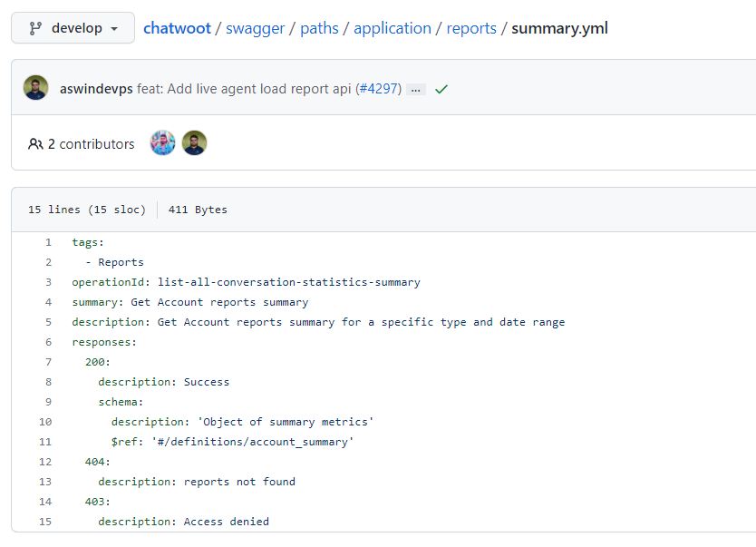
Task: Click the 'schema:' key
Action: click(x=121, y=402)
